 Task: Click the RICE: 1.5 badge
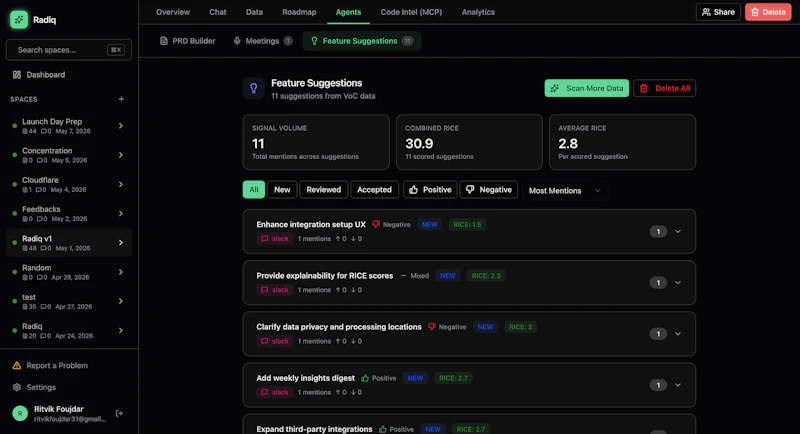467,224
